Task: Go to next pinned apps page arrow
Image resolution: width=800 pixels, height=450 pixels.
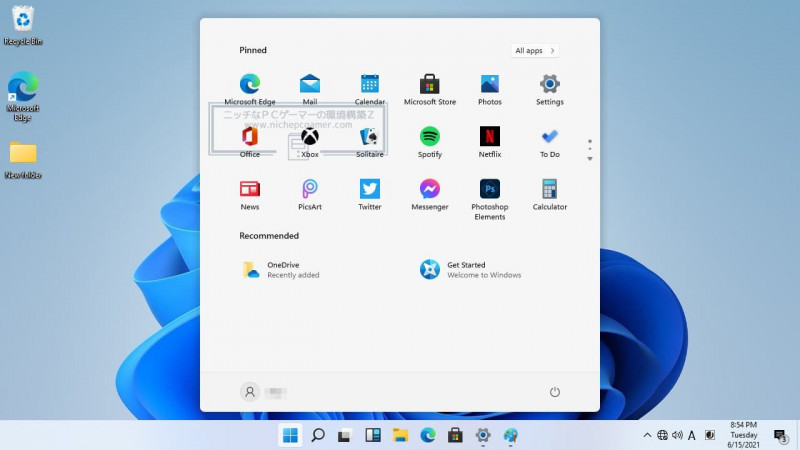Action: pyautogui.click(x=590, y=159)
